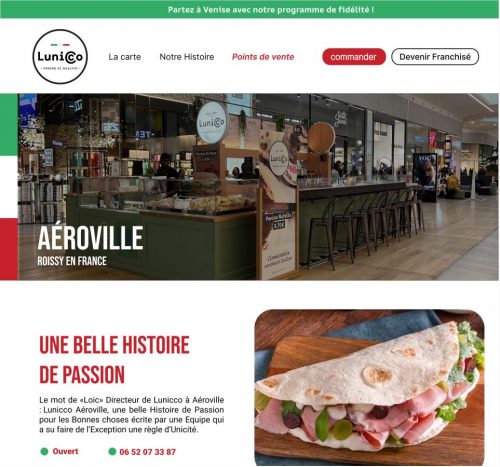This screenshot has height=467, width=500.
Task: Click the green fidelity program banner
Action: pos(250,9)
